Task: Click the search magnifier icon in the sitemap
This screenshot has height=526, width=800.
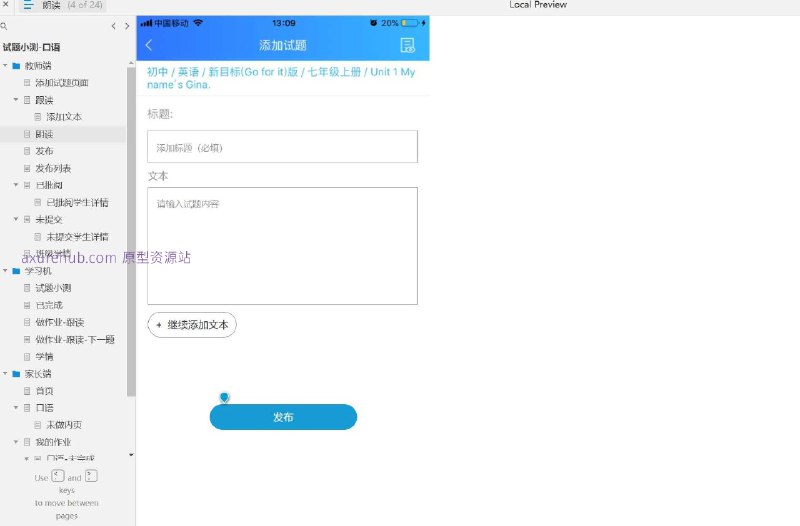Action: pos(4,26)
